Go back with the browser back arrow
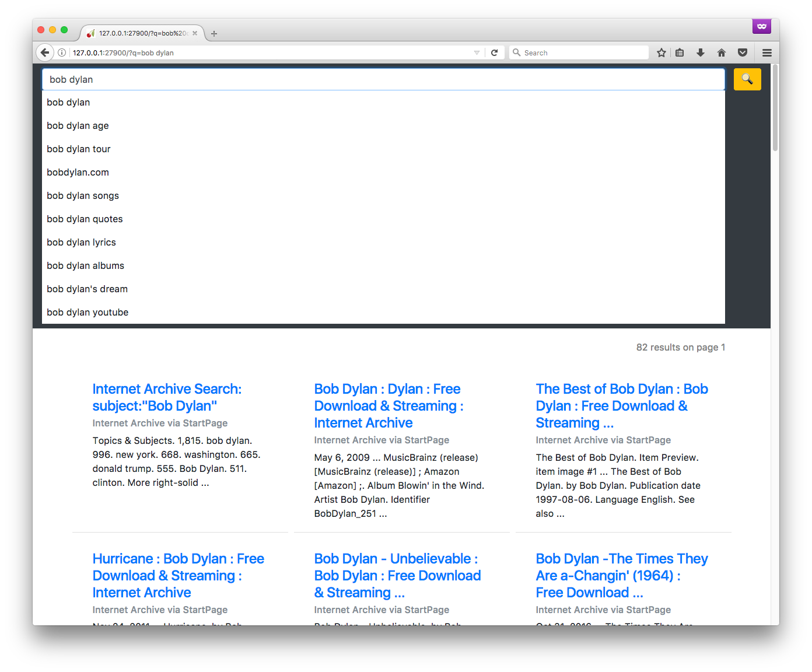 pos(45,52)
